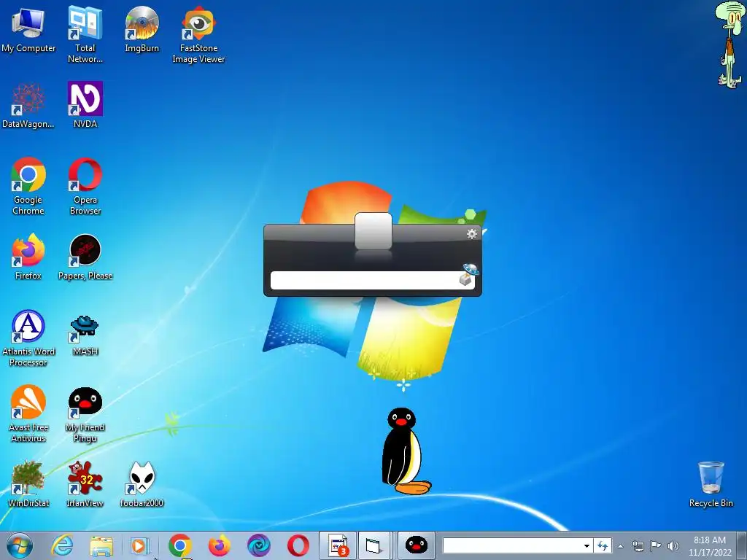
Task: Click the taskbar address input field
Action: tap(511, 545)
